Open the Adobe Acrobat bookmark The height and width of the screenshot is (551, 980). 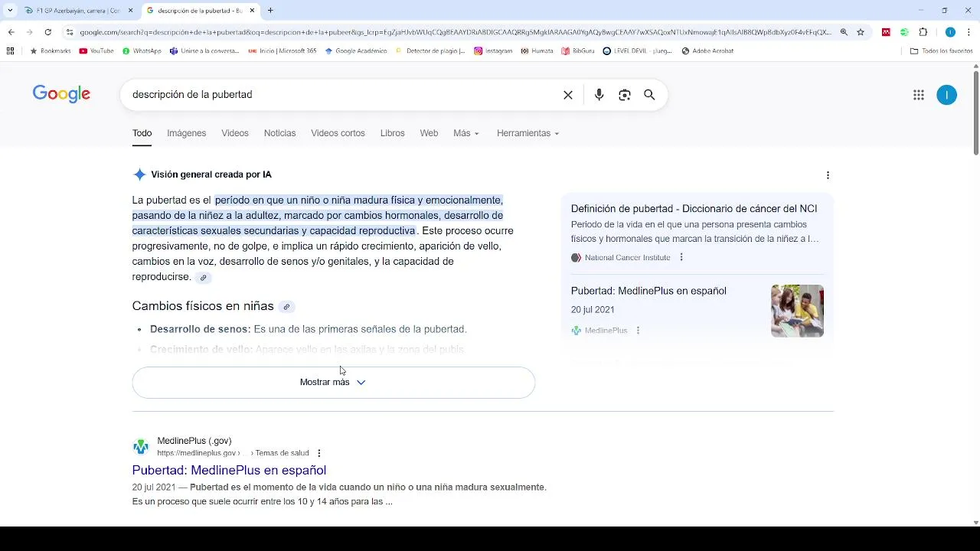pos(707,51)
